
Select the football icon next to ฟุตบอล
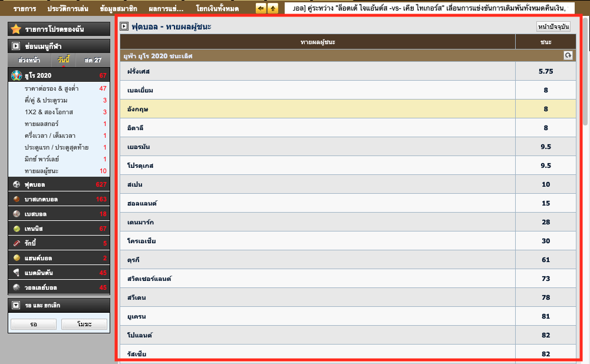pyautogui.click(x=17, y=184)
